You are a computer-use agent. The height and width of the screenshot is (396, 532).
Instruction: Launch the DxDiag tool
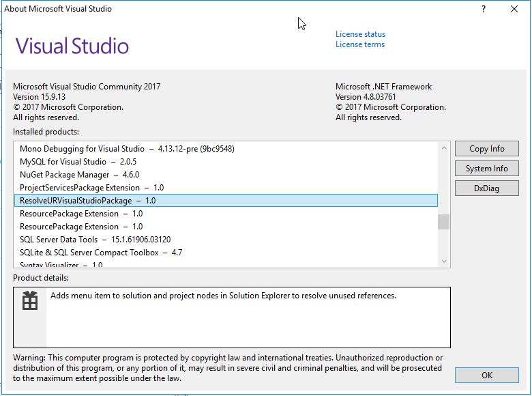point(486,188)
